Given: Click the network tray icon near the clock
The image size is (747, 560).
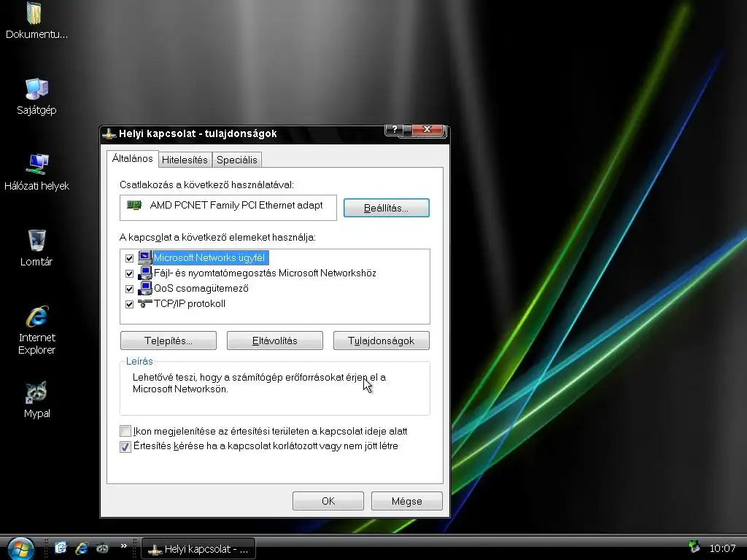Looking at the screenshot, I should tap(694, 547).
